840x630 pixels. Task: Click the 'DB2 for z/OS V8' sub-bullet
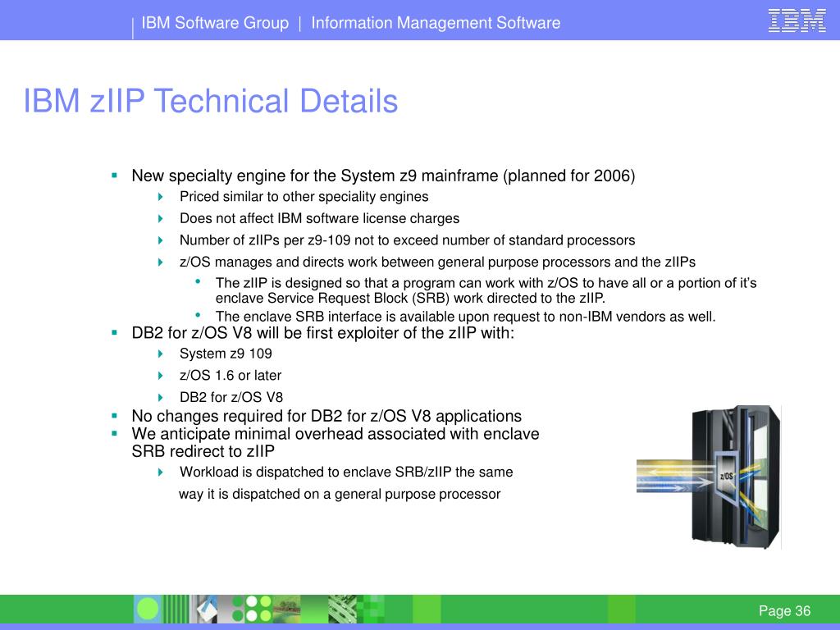pyautogui.click(x=231, y=398)
